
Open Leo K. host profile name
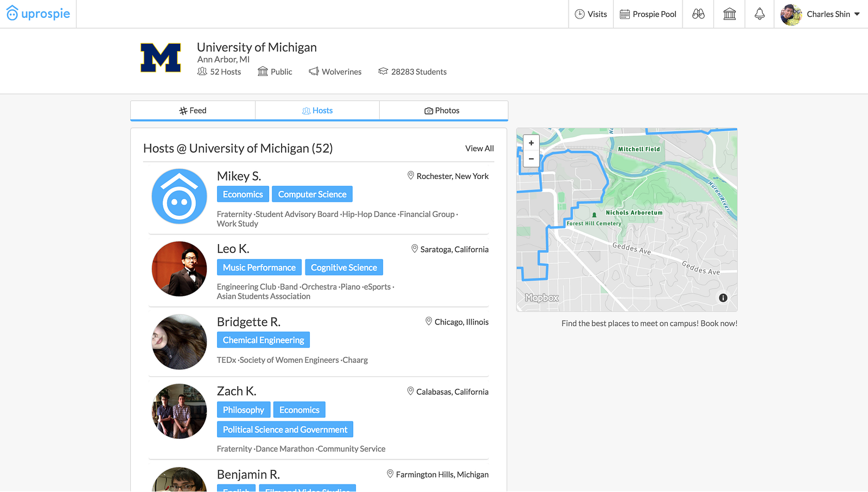(233, 249)
